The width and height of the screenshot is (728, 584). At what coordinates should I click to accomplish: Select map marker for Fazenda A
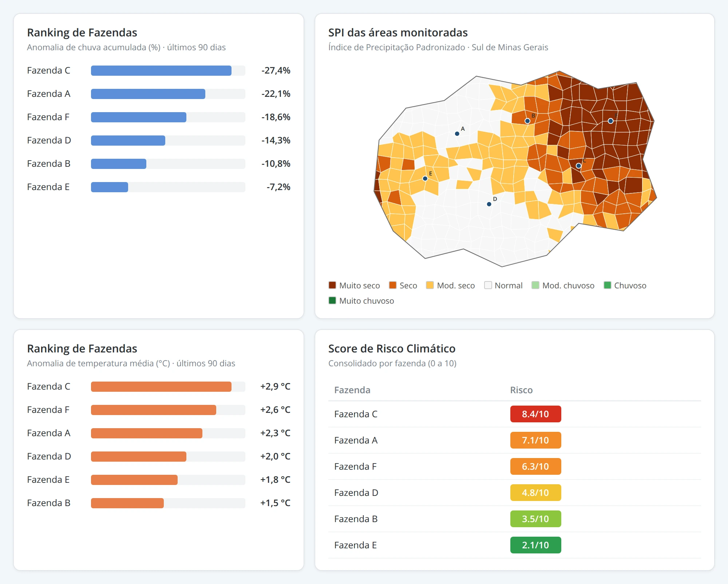pos(457,134)
